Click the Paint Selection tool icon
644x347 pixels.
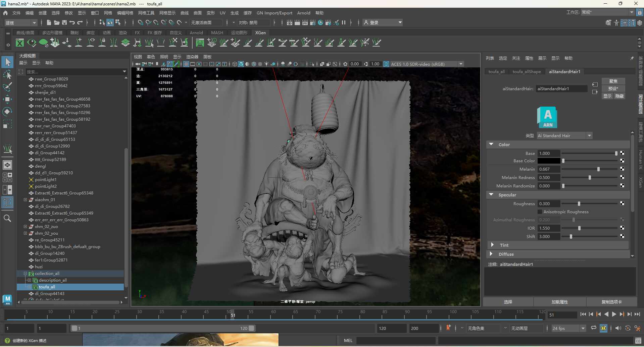tap(7, 87)
